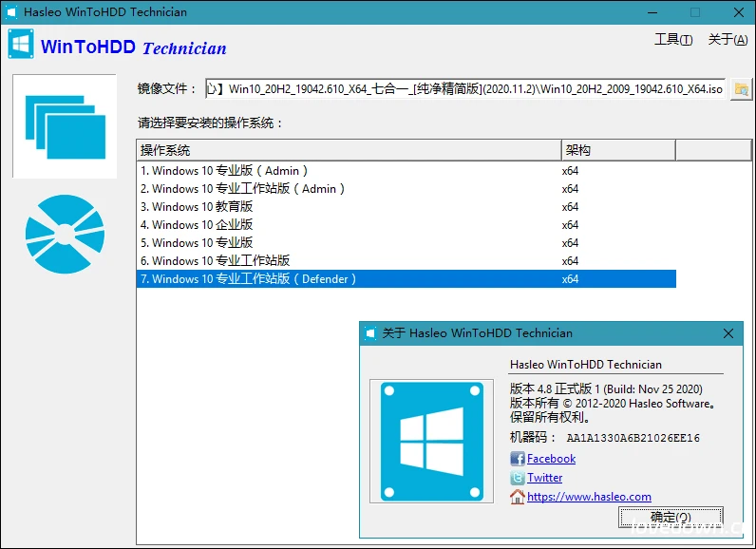Click the 架构 column header
Image resolution: width=756 pixels, height=549 pixels.
[618, 150]
